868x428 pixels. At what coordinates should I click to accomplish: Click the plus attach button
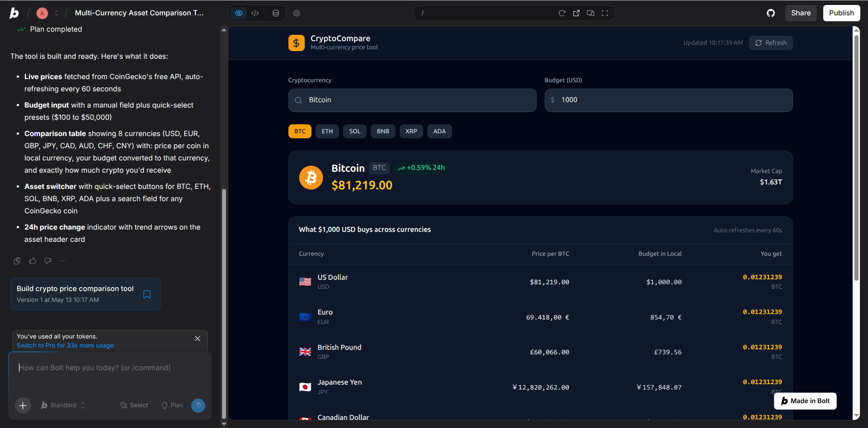coord(23,405)
